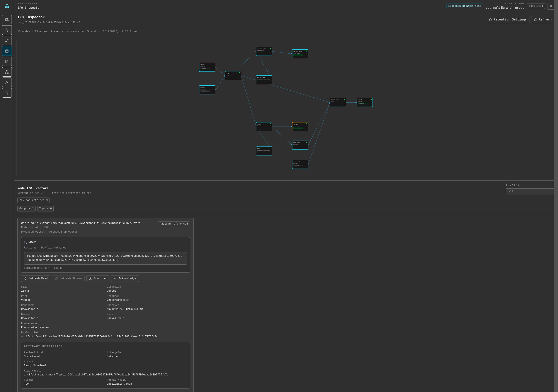Select the active I/O inspector window icon
This screenshot has height=392, width=558.
click(7, 51)
